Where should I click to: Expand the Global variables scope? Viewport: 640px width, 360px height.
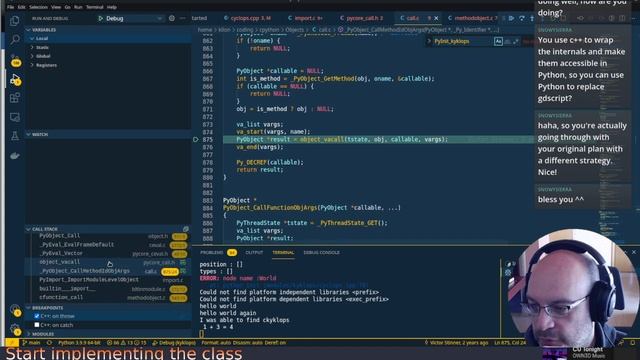tap(108, 56)
